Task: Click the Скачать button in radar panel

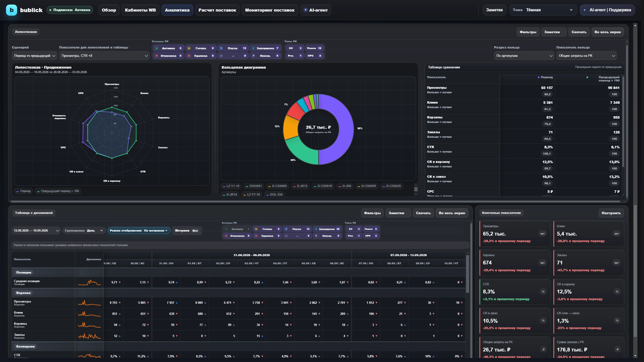Action: [579, 32]
